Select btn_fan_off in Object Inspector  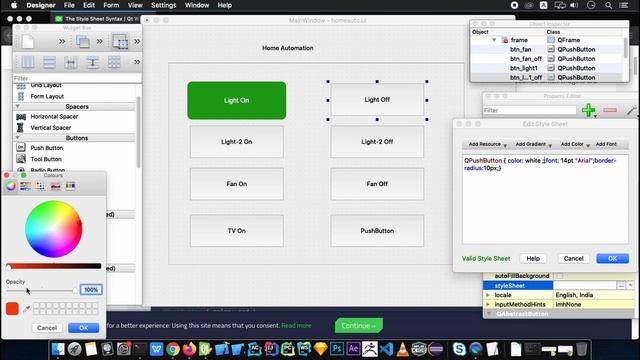[526, 59]
